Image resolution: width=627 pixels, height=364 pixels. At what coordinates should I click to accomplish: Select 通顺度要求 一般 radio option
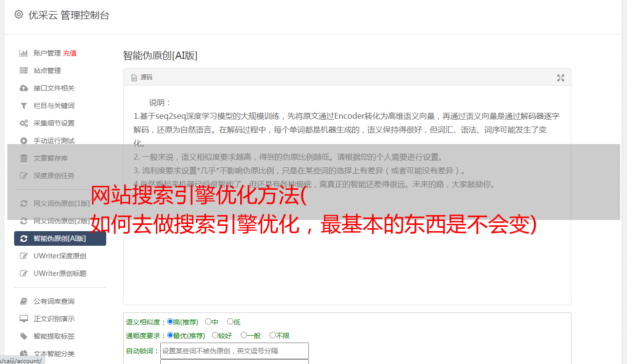[x=244, y=335]
